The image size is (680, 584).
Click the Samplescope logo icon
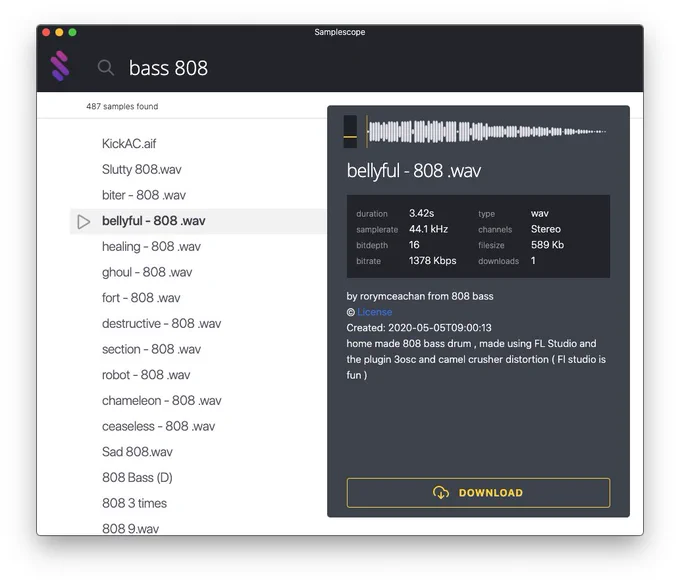click(x=60, y=66)
